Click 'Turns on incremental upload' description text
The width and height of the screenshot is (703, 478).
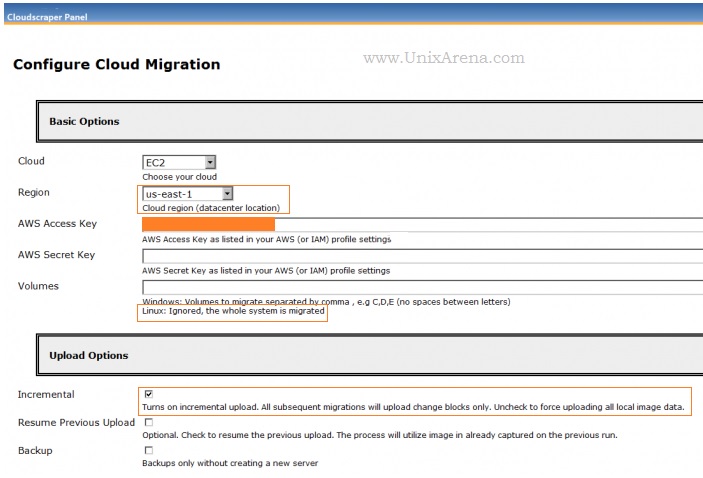coord(413,407)
